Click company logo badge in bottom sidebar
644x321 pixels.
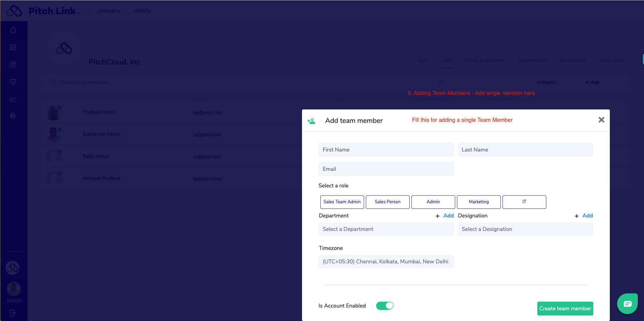(12, 268)
